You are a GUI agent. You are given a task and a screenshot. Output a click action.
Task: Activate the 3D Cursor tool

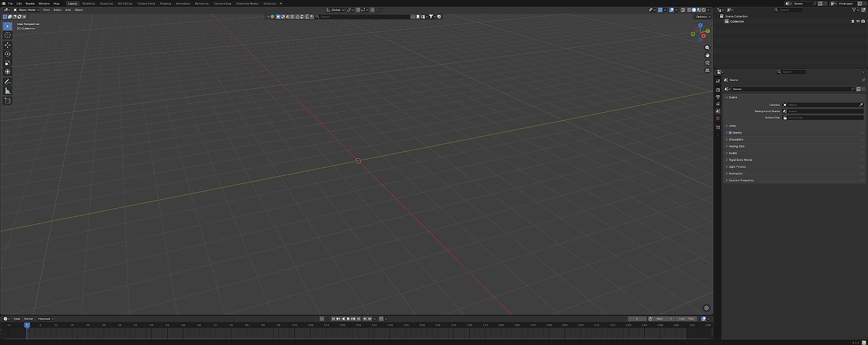[8, 35]
